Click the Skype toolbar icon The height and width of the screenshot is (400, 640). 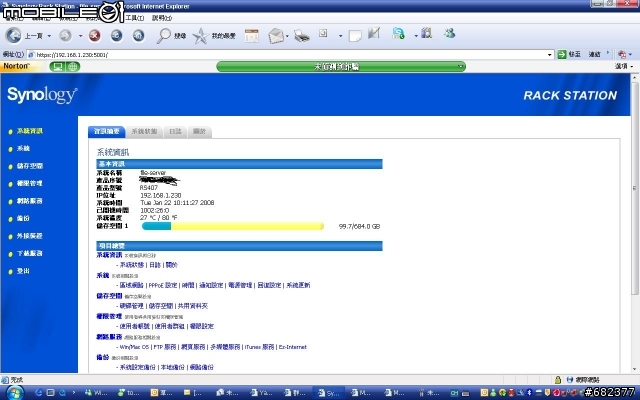(398, 33)
